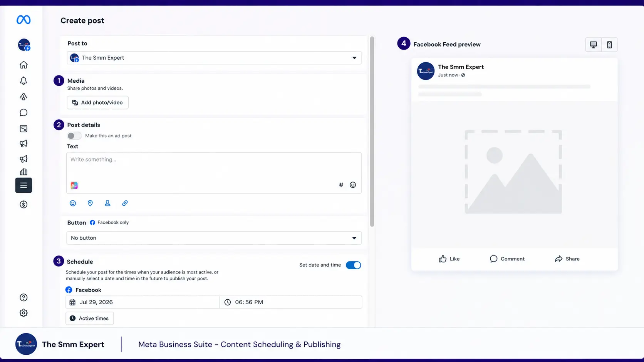Open Settings gear in the sidebar

click(x=23, y=313)
